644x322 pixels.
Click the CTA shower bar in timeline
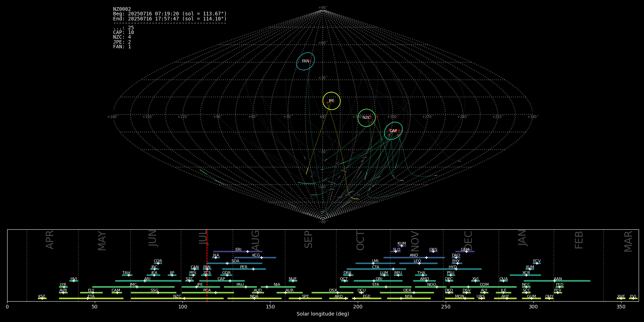[376, 269]
